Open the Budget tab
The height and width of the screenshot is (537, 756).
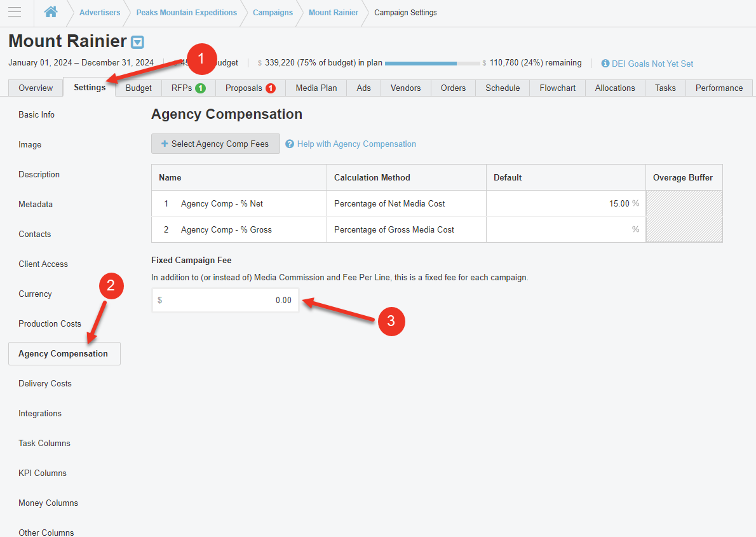138,88
